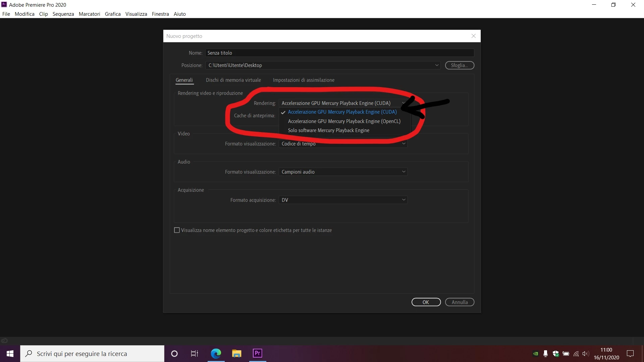Click the Task View taskbar icon
The height and width of the screenshot is (362, 644).
[x=195, y=353]
